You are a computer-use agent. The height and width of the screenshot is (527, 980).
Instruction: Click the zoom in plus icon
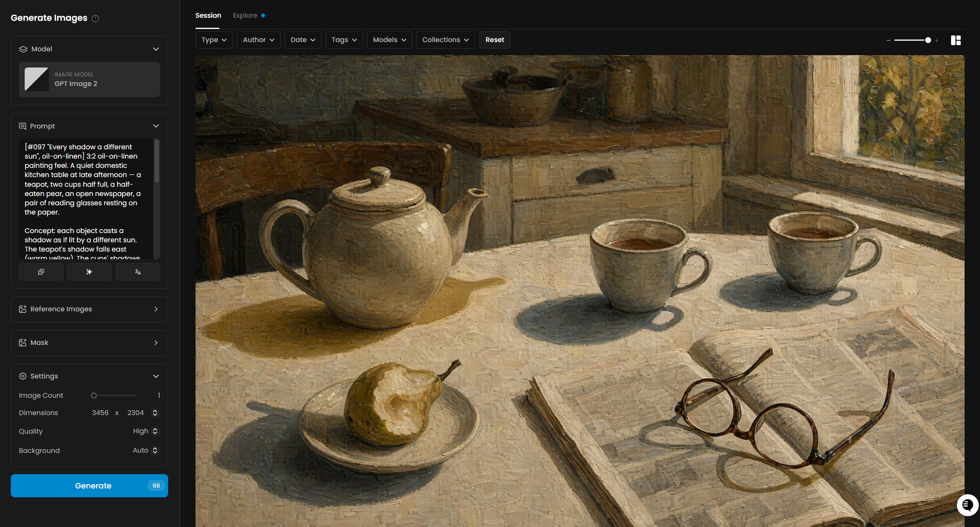coord(937,40)
